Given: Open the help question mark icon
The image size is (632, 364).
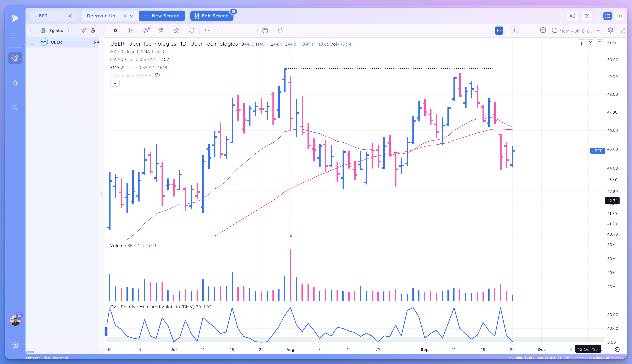Looking at the screenshot, I should pyautogui.click(x=15, y=345).
